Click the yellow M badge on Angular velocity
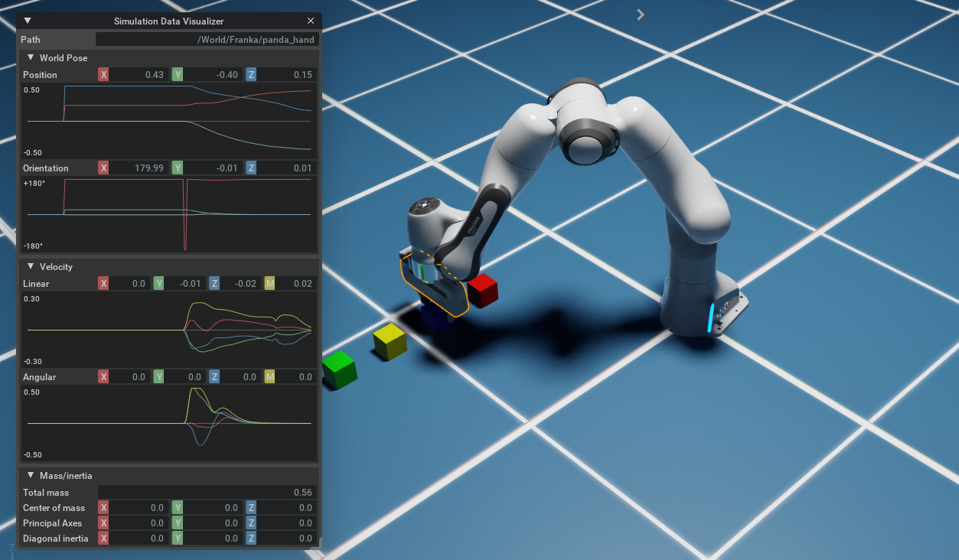 tap(269, 376)
